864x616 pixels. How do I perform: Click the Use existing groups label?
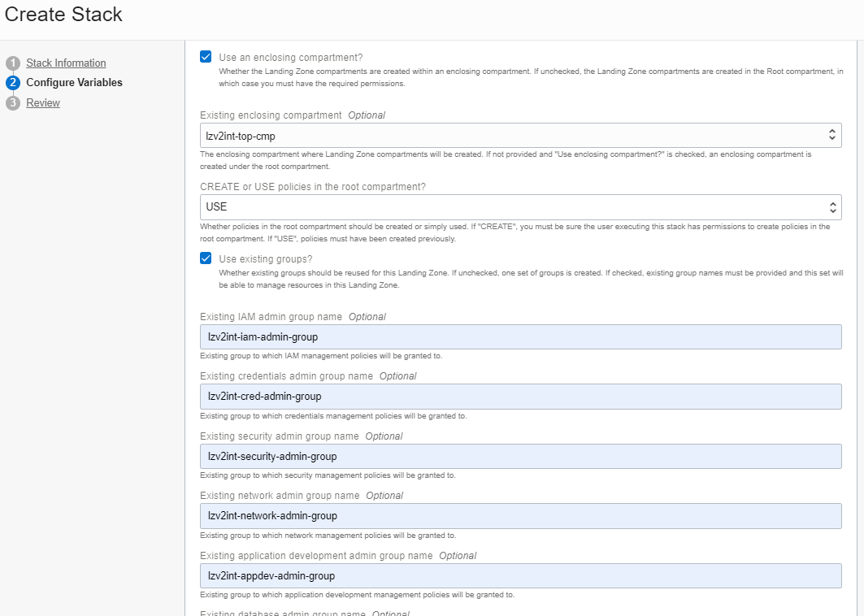pyautogui.click(x=266, y=259)
